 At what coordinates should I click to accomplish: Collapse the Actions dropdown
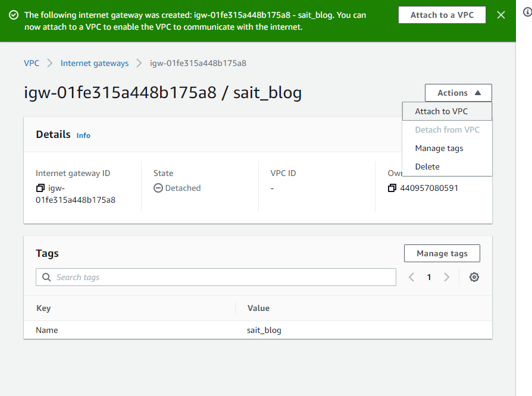pyautogui.click(x=458, y=93)
